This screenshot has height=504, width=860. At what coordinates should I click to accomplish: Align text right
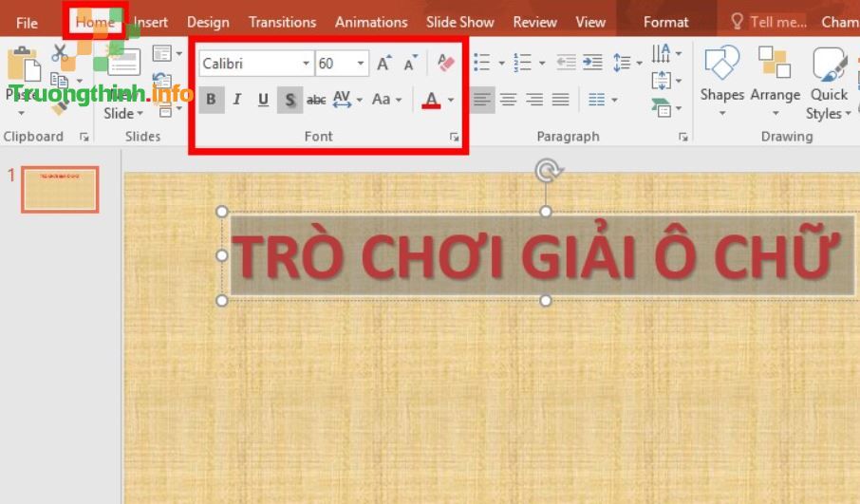pos(534,100)
